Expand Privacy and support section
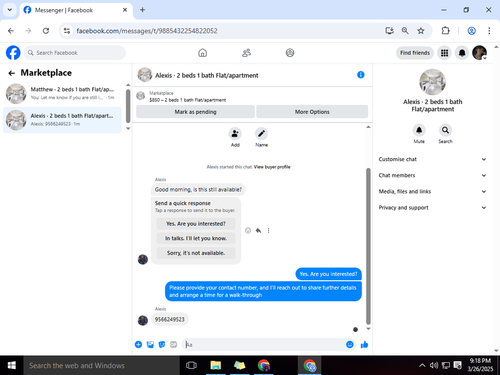 click(432, 207)
